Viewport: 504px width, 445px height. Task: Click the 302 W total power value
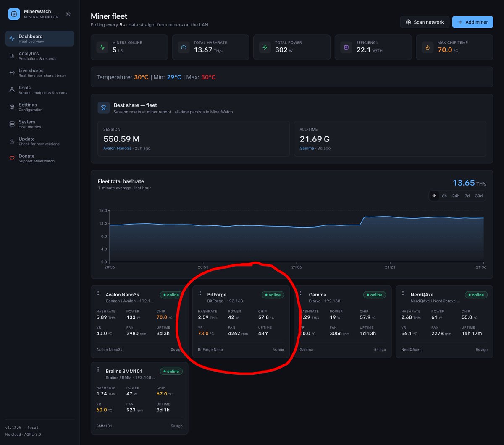(x=284, y=50)
